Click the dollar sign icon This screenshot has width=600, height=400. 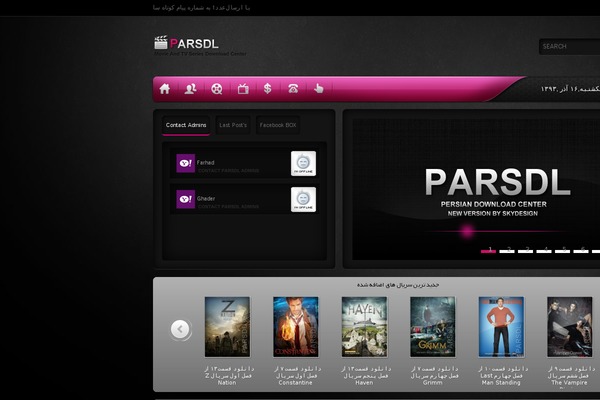coord(267,89)
